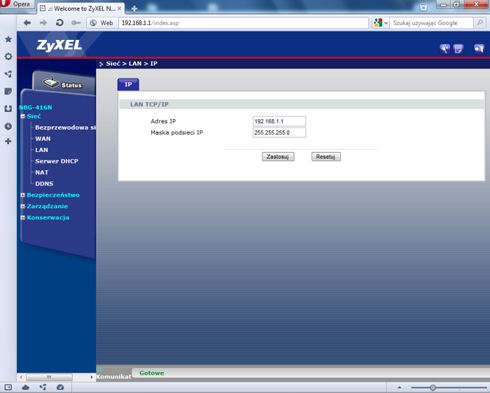
Task: Click into the Adres IP field
Action: tap(279, 121)
